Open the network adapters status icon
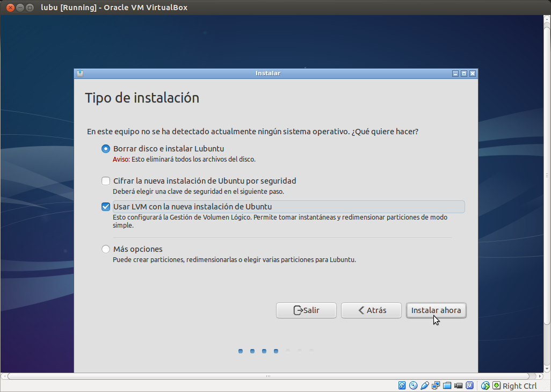551x392 pixels. click(436, 386)
